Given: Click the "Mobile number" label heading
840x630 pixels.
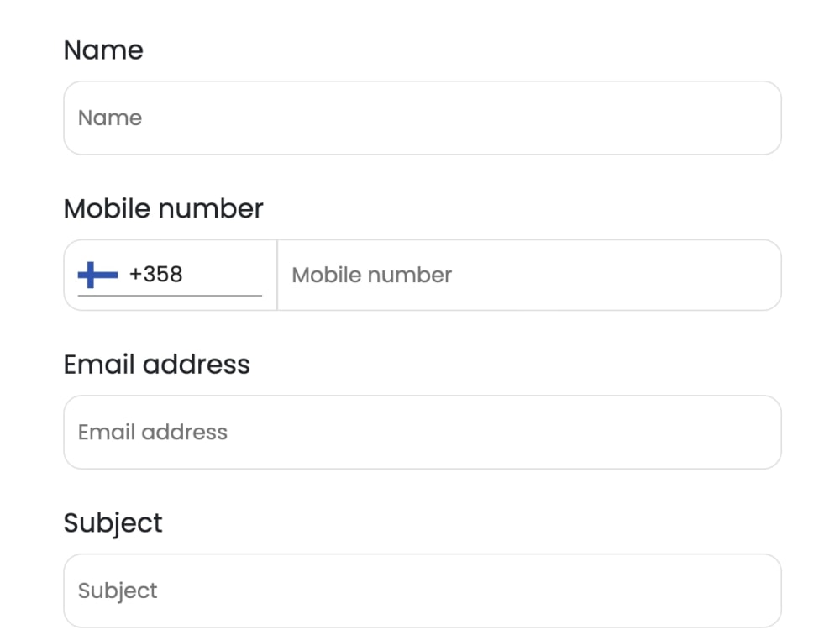Looking at the screenshot, I should [164, 208].
